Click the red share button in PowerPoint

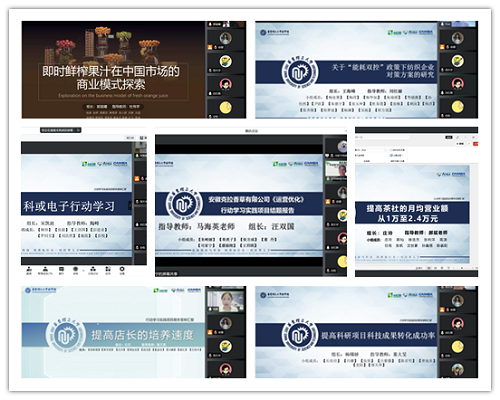475,144
